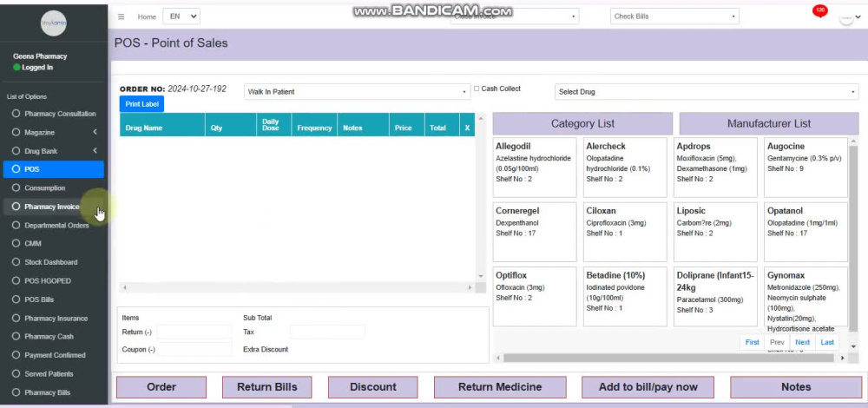Image resolution: width=868 pixels, height=408 pixels.
Task: Select the Optiflox drug card
Action: pos(534,297)
